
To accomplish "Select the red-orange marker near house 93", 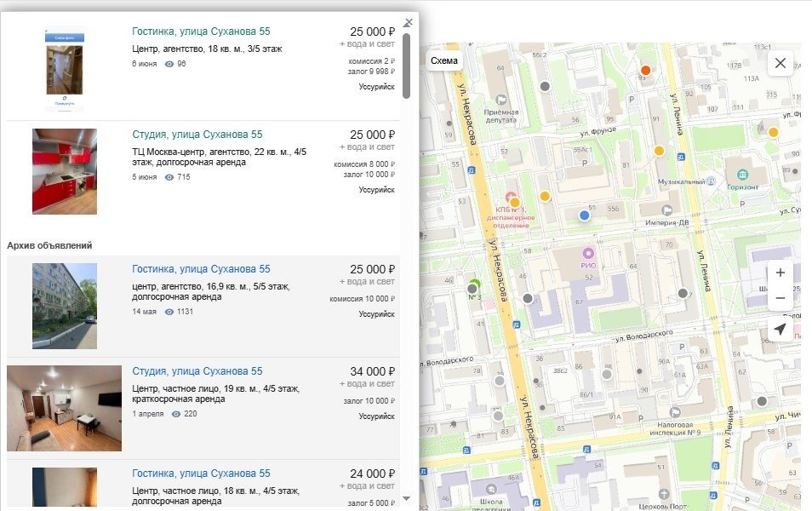I will point(645,70).
